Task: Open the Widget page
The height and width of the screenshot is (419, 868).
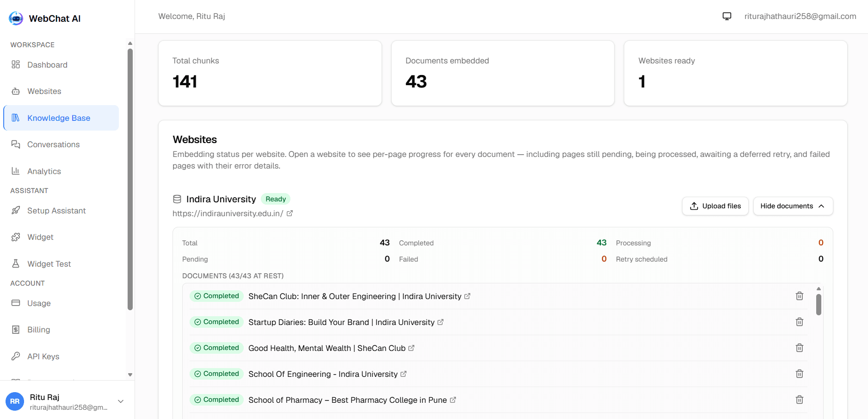Action: (x=61, y=237)
